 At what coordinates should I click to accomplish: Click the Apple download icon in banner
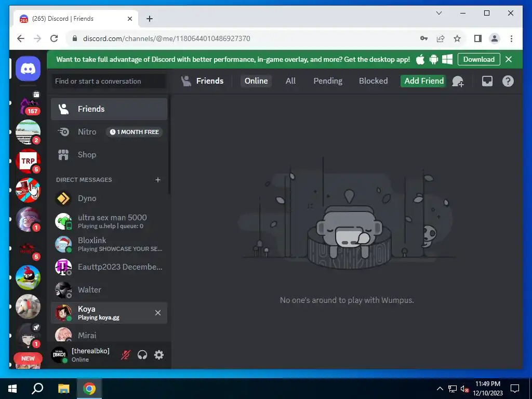tap(420, 59)
